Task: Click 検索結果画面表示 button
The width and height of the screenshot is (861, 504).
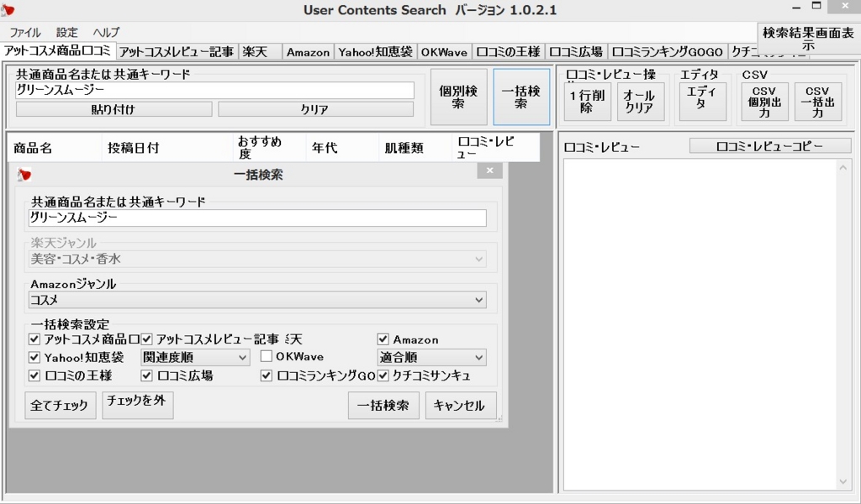Action: (x=808, y=39)
